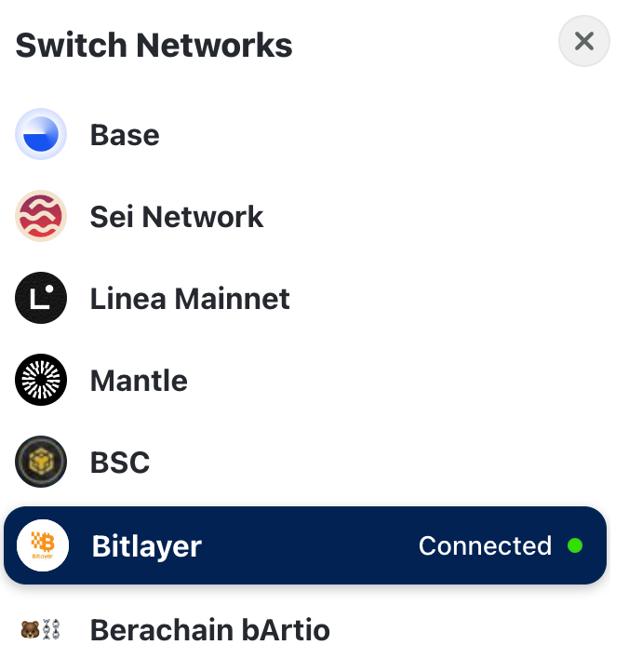Close the Switch Networks dialog

[584, 41]
